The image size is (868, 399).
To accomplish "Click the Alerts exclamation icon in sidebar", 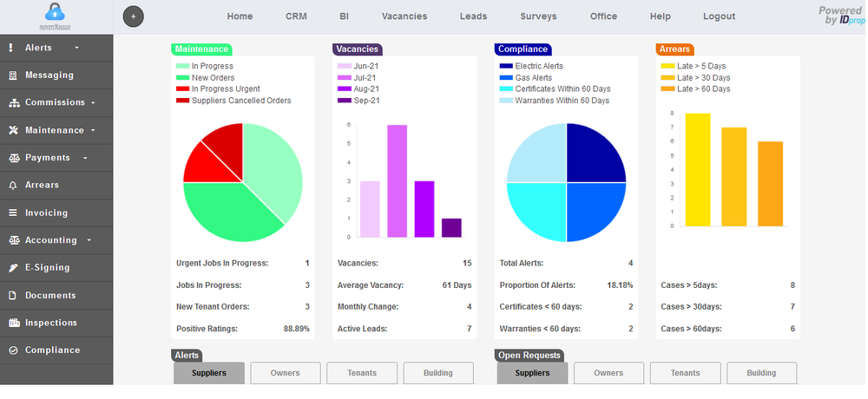I will pos(11,48).
